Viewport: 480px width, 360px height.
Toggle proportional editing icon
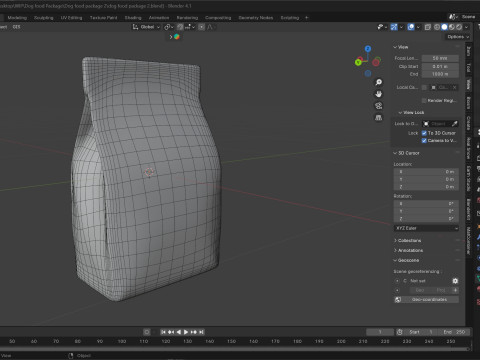[x=201, y=27]
